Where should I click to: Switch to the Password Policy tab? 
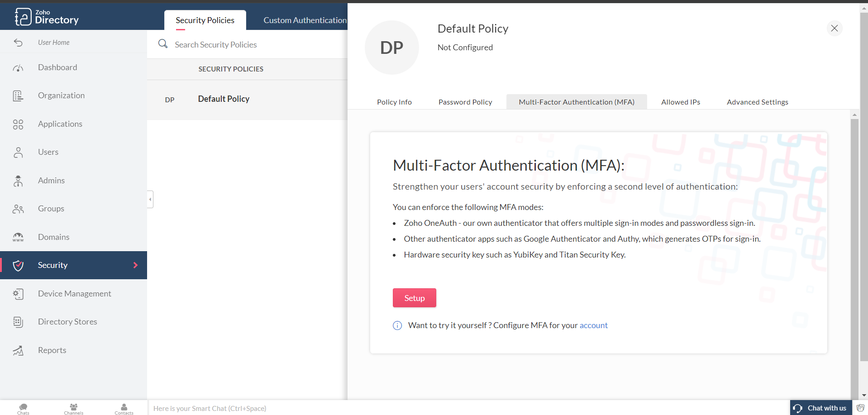465,102
